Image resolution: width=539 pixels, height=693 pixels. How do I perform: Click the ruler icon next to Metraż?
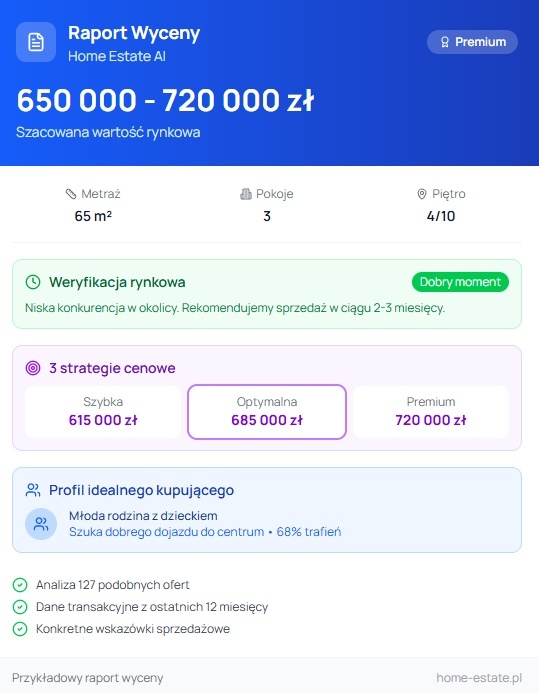(x=71, y=194)
